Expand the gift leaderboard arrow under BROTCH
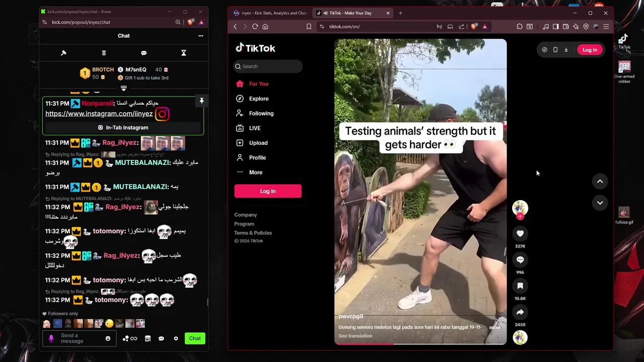The height and width of the screenshot is (362, 644). (x=124, y=88)
